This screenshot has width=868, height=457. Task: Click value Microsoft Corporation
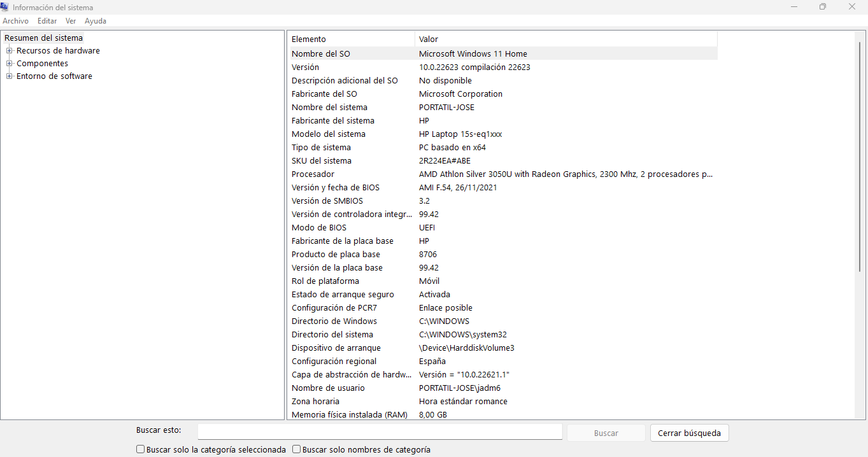(x=460, y=94)
